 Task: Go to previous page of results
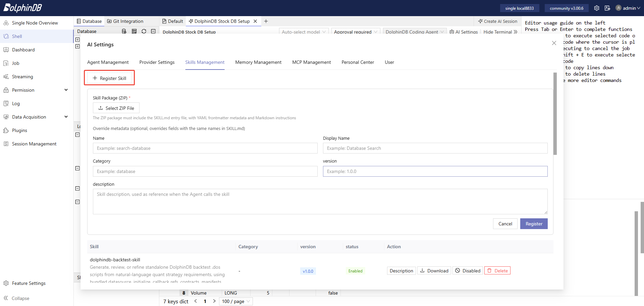tap(196, 301)
